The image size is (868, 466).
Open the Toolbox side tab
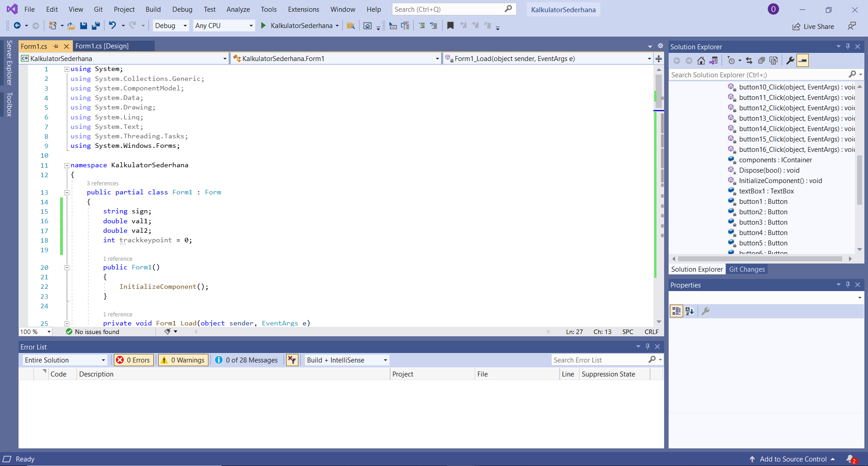(x=9, y=104)
